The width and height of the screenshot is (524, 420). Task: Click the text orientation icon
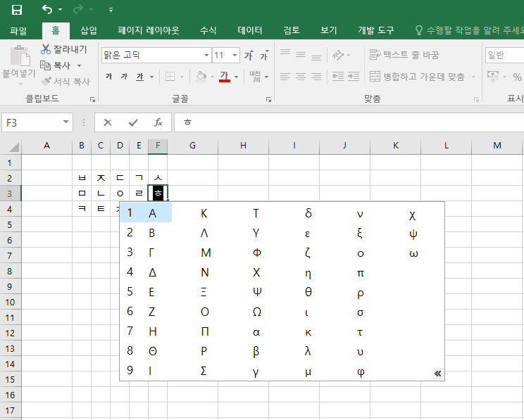pos(338,55)
